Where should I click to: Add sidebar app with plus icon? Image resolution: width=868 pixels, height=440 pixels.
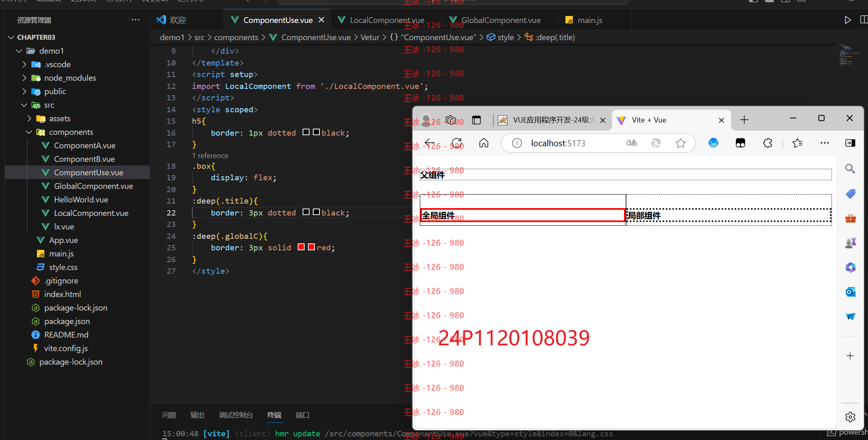click(850, 356)
